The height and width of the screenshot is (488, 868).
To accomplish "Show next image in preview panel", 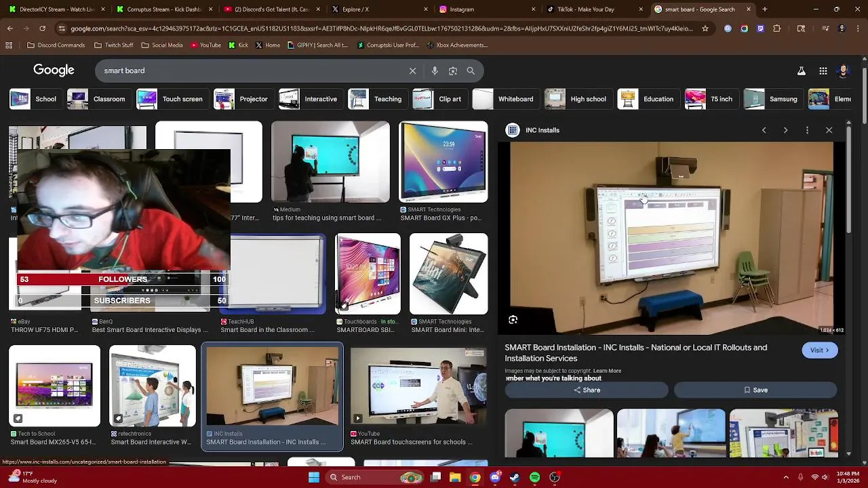I will click(x=785, y=130).
